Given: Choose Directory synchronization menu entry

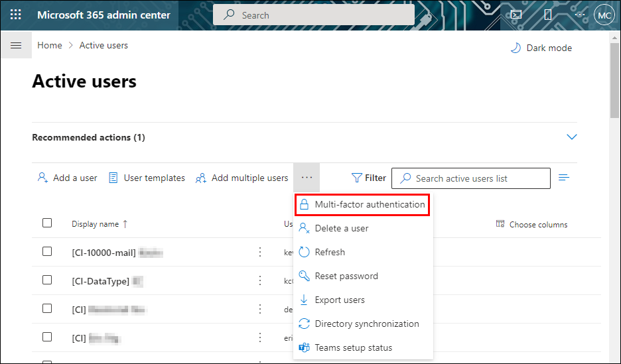Looking at the screenshot, I should 363,324.
